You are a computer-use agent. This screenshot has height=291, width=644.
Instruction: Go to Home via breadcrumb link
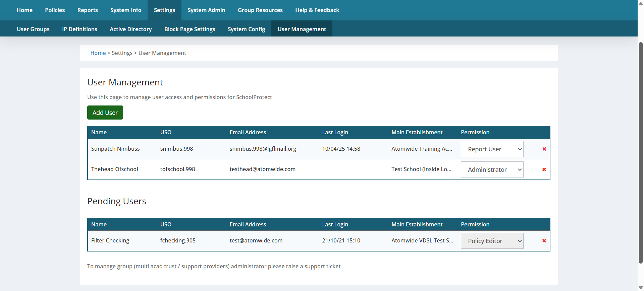coord(98,53)
